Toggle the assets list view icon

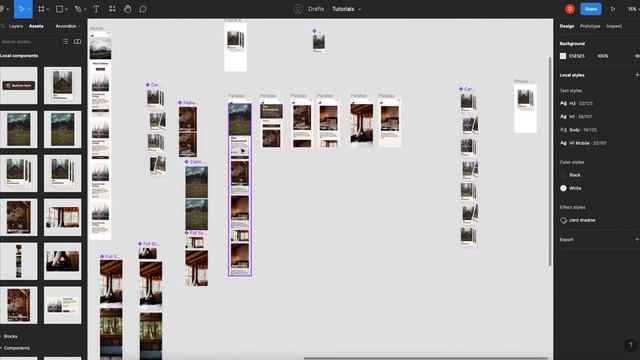tap(65, 42)
